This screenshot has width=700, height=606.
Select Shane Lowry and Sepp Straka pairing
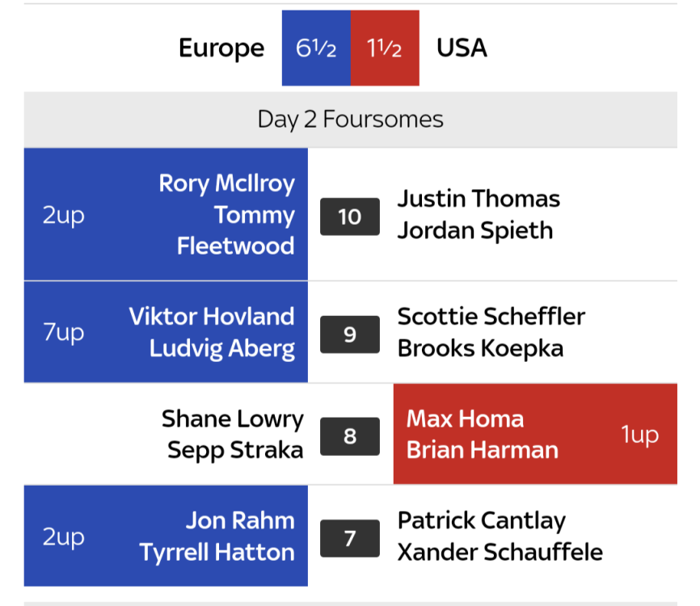click(x=232, y=435)
